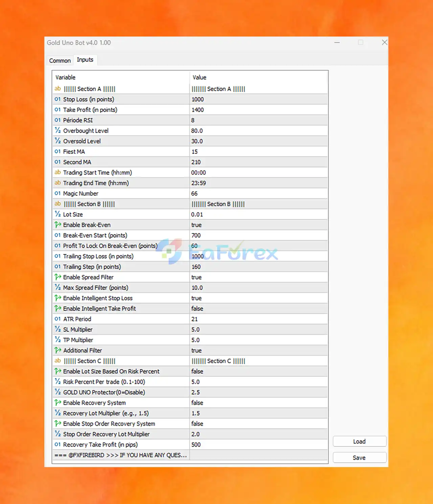The width and height of the screenshot is (433, 504).
Task: Click the integer icon beside Magic Number
Action: (x=58, y=193)
